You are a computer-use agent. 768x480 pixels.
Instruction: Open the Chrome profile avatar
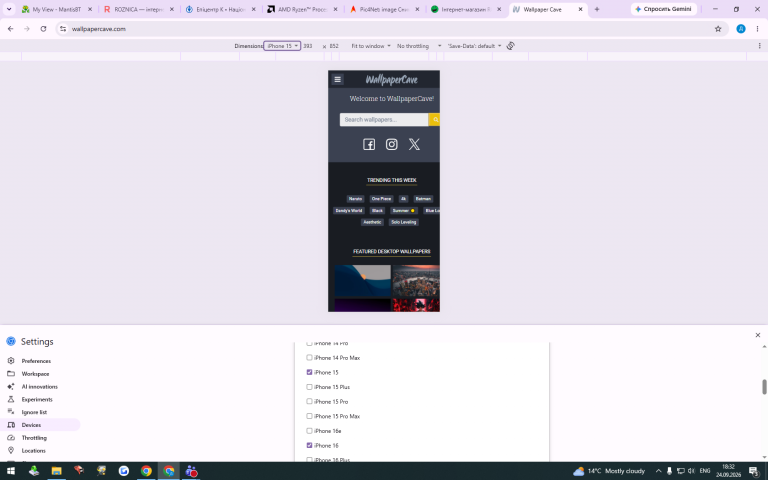click(741, 29)
